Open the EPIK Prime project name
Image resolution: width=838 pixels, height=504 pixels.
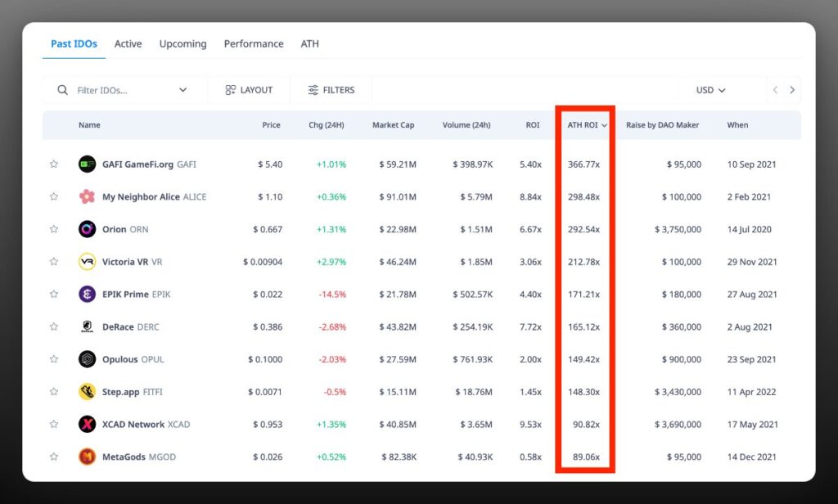click(125, 295)
